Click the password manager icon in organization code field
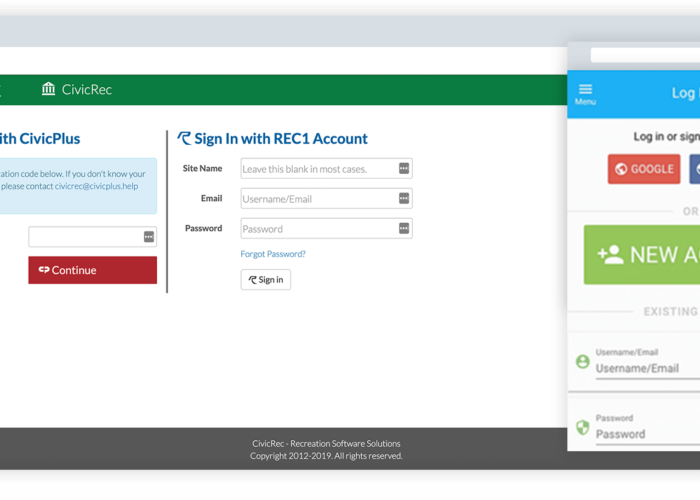This screenshot has width=700, height=500. pyautogui.click(x=149, y=237)
